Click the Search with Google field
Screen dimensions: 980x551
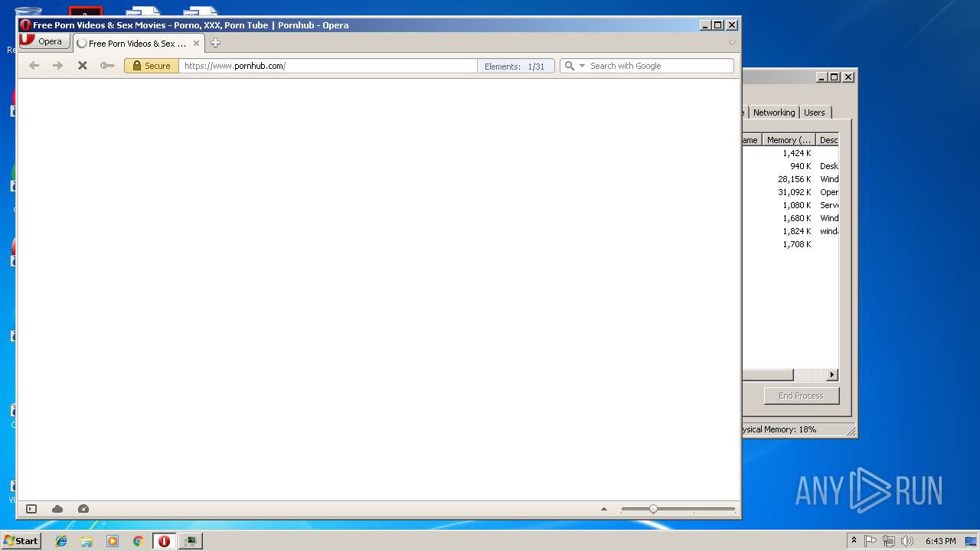659,66
